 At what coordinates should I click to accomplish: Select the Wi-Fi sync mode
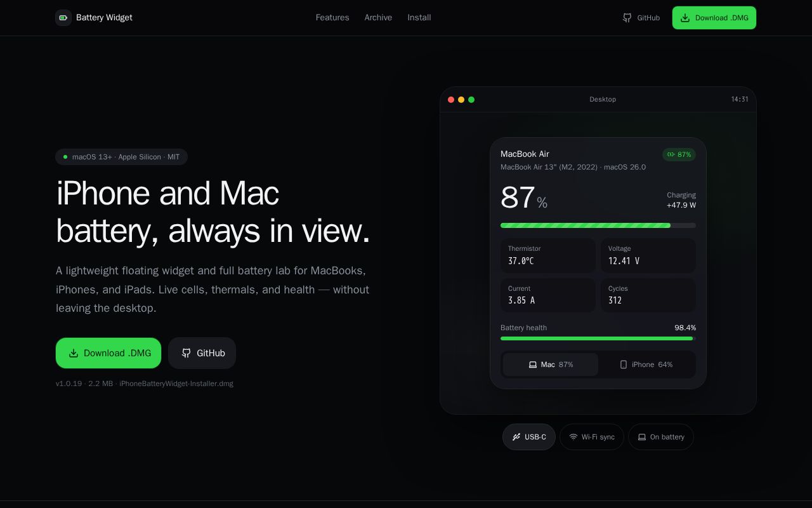click(x=592, y=437)
